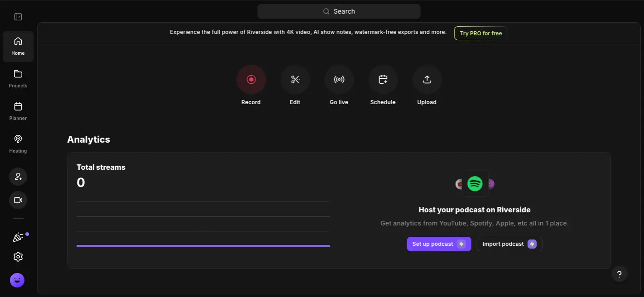644x297 pixels.
Task: Open the Planner section
Action: tap(18, 111)
